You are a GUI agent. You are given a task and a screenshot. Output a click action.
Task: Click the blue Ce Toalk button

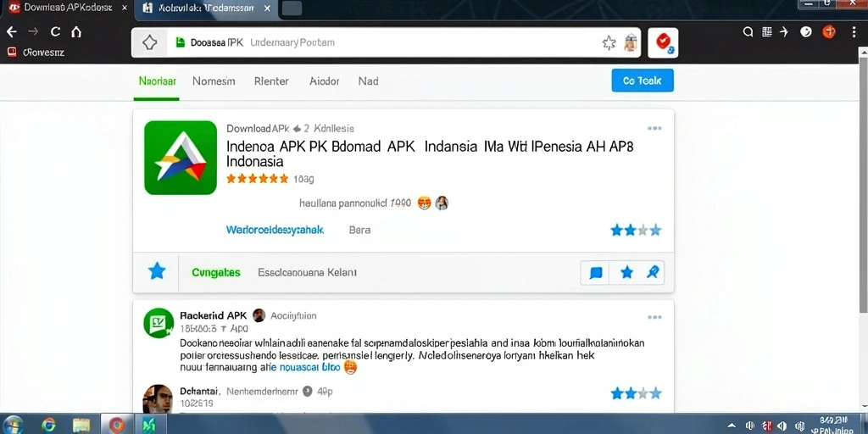[643, 81]
